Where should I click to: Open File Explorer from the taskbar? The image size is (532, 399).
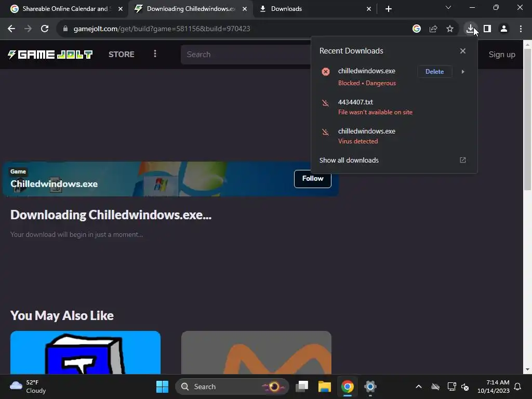click(x=324, y=387)
